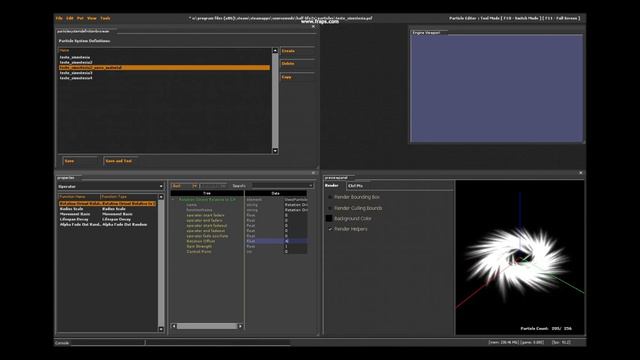The image size is (640, 360).
Task: Open the View menu
Action: [x=92, y=18]
